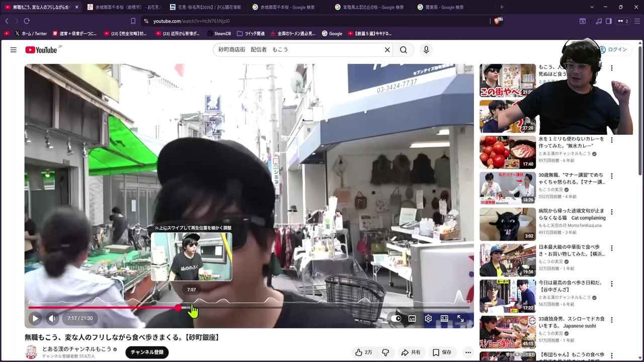
Task: Open the tab search dropdown chevron
Action: click(x=592, y=7)
